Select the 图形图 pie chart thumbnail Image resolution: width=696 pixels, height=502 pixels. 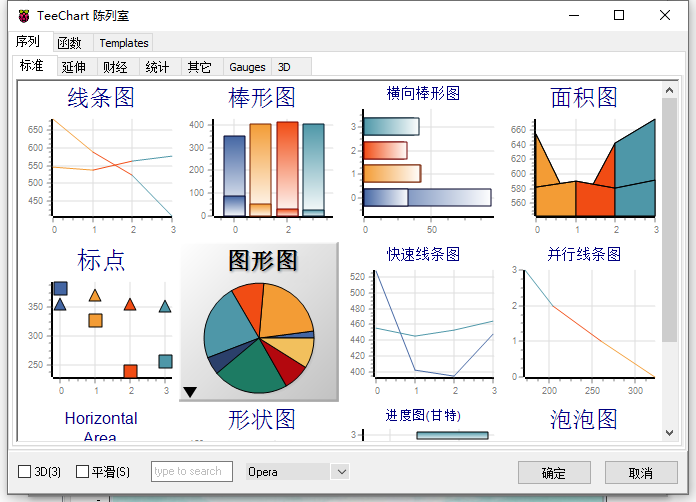(x=259, y=322)
